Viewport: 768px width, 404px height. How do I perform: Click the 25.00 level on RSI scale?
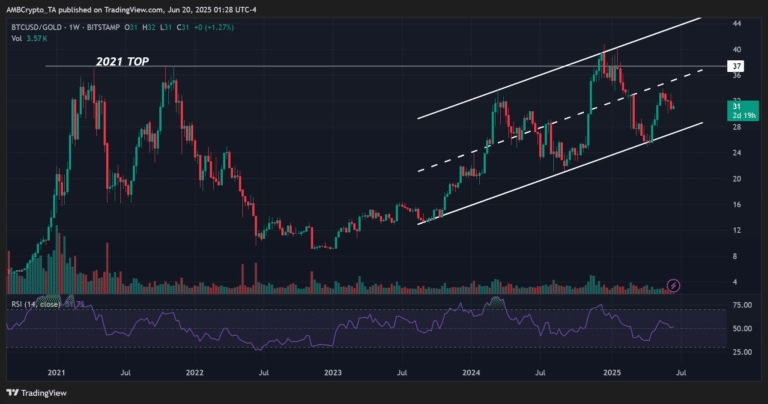(741, 352)
